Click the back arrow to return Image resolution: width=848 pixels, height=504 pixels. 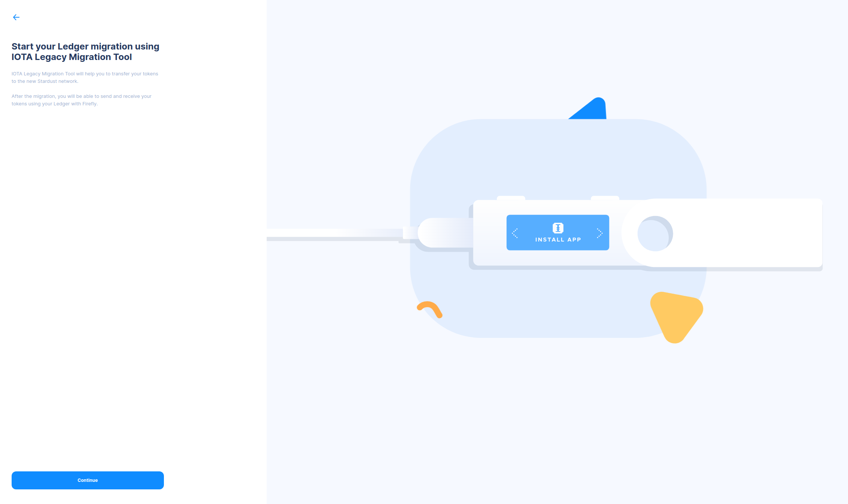16,17
